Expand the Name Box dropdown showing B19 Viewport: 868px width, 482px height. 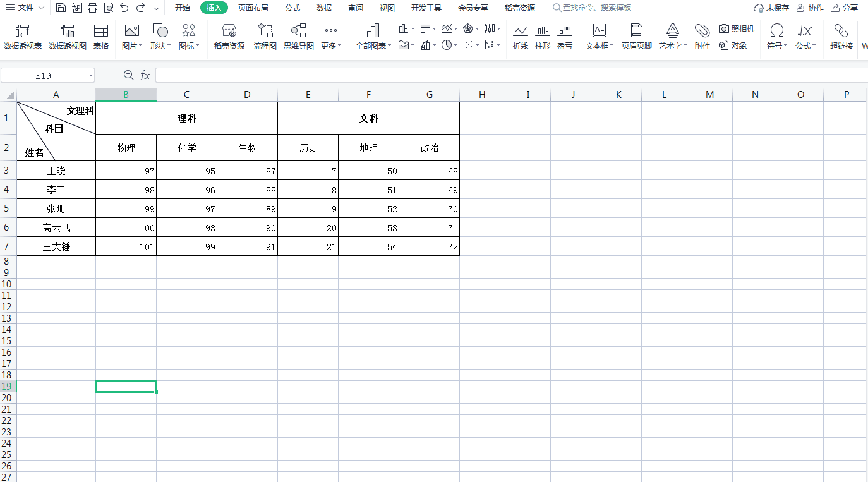coord(91,76)
